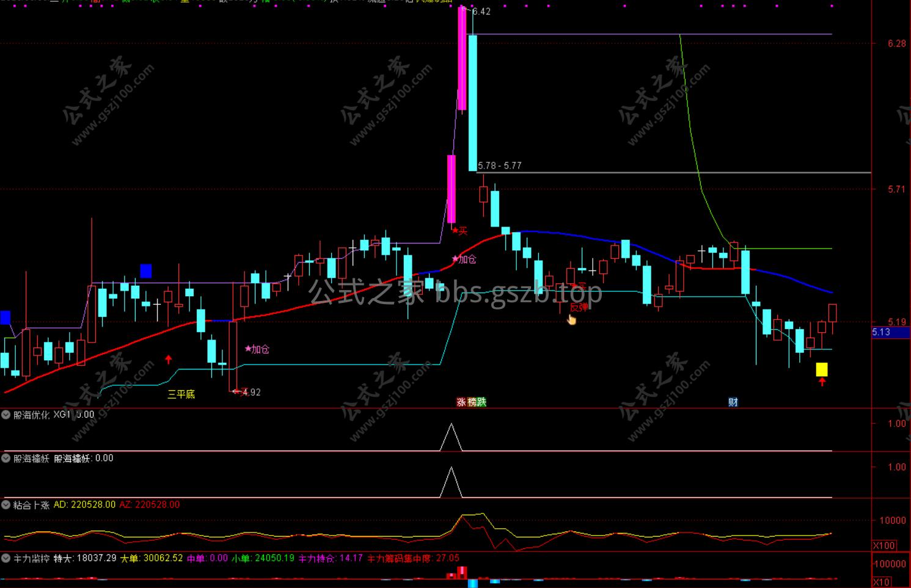Click the 100000 axis label
This screenshot has width=911, height=588.
point(890,564)
